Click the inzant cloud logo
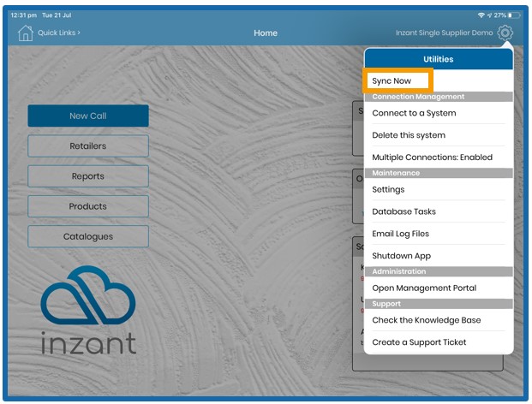 [x=88, y=310]
